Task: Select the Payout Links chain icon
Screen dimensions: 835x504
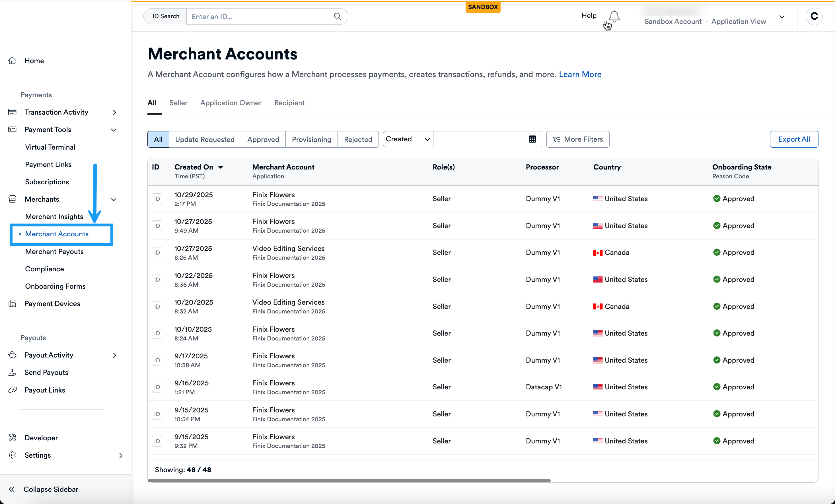Action: pos(13,389)
